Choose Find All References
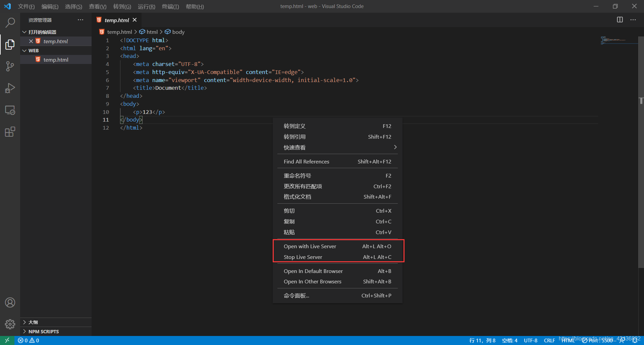This screenshot has height=345, width=644. 337,162
